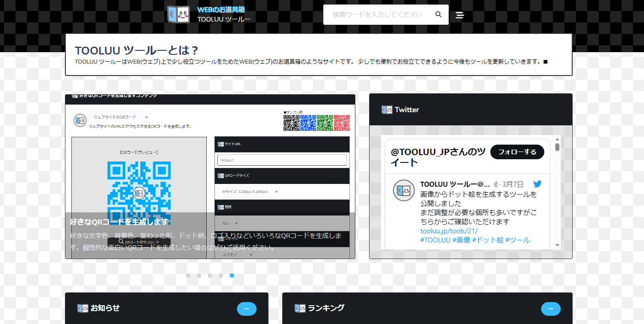This screenshot has width=644, height=324.
Task: Select the second carousel dot
Action: (199, 275)
